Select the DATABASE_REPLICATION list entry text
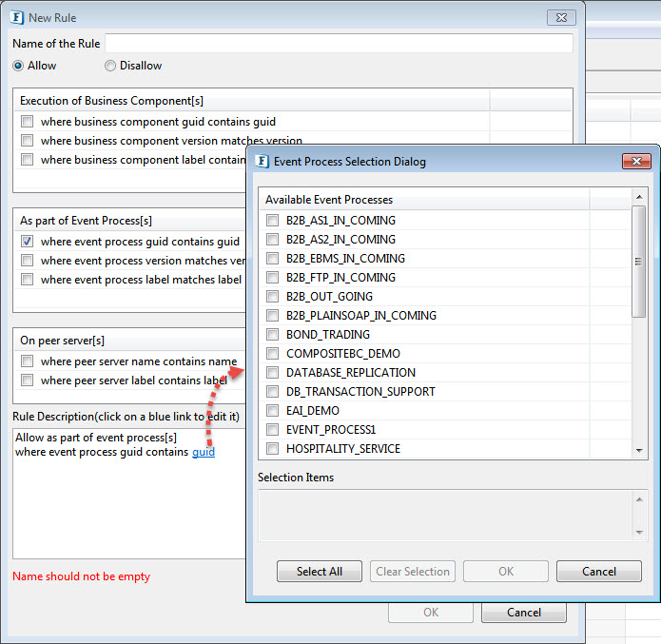 (x=351, y=372)
